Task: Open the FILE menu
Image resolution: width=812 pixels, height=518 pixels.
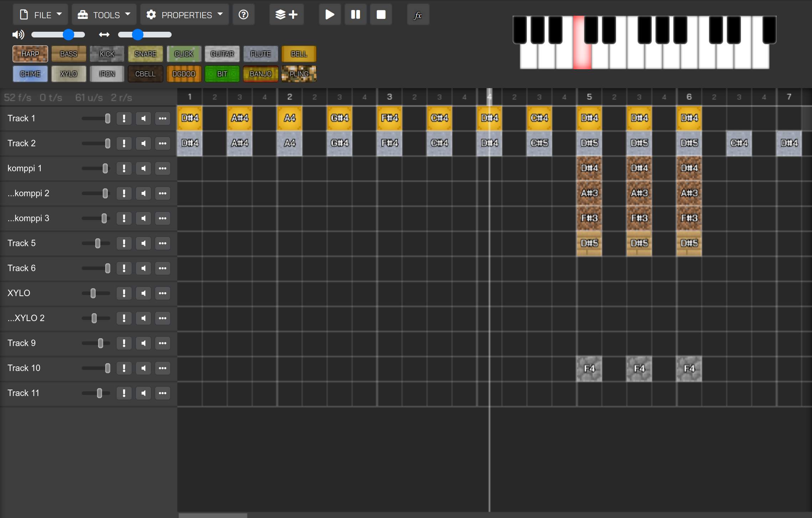Action: [x=41, y=15]
